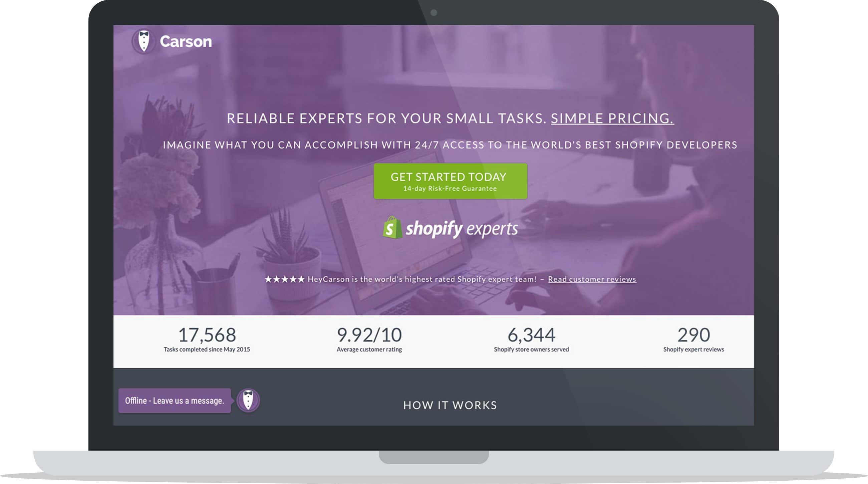Click the 9.92/10 average rating stat
This screenshot has width=868, height=484.
(369, 339)
